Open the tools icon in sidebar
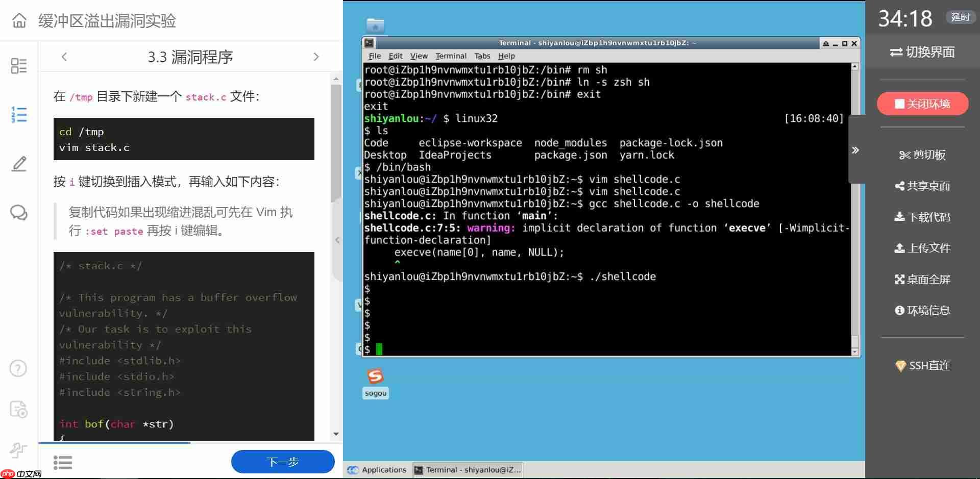The width and height of the screenshot is (980, 479). (18, 449)
